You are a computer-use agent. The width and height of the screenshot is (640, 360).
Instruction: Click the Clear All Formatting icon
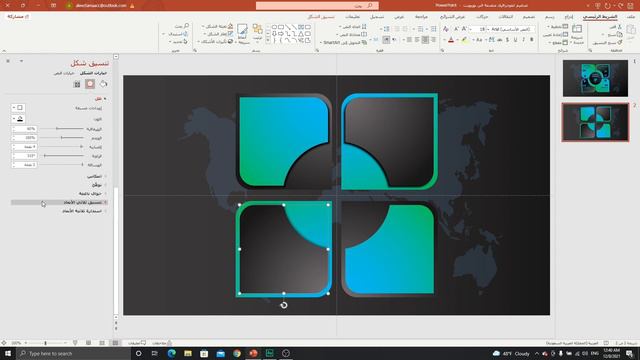(446, 29)
